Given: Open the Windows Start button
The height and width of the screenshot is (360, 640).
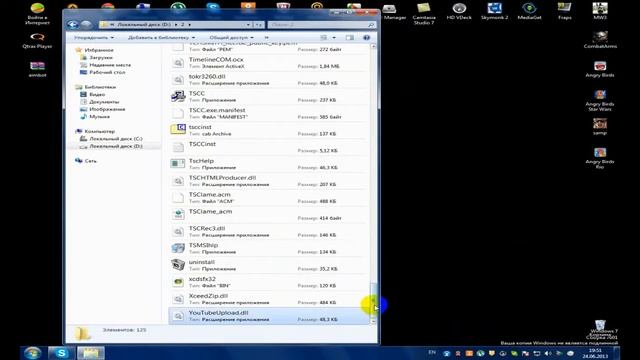Looking at the screenshot, I should coord(32,353).
